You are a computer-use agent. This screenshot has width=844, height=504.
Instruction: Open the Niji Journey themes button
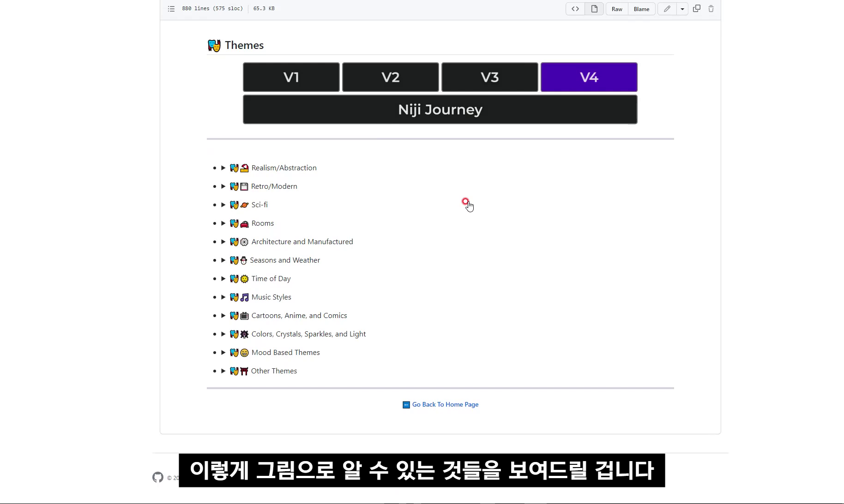pyautogui.click(x=440, y=109)
